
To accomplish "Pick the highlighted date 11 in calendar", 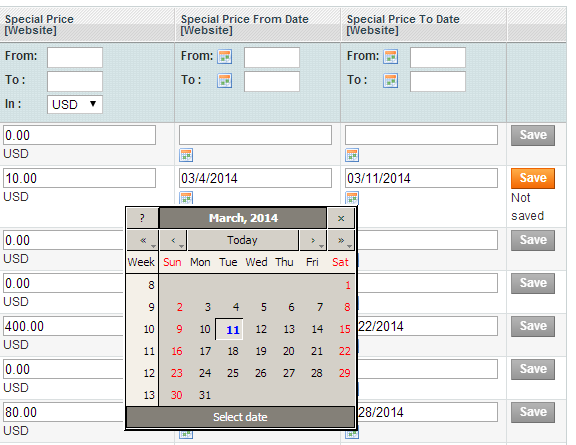I will click(x=229, y=329).
